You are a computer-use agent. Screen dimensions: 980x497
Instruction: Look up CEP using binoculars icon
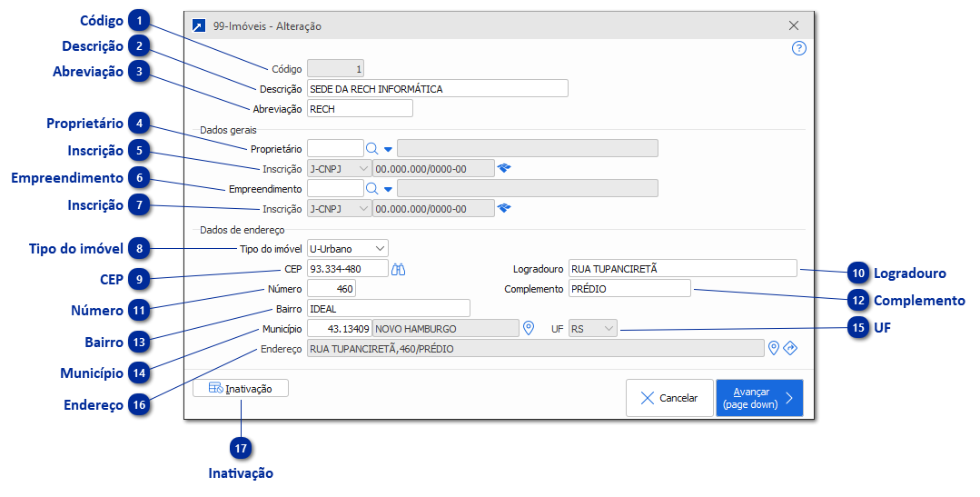(399, 269)
